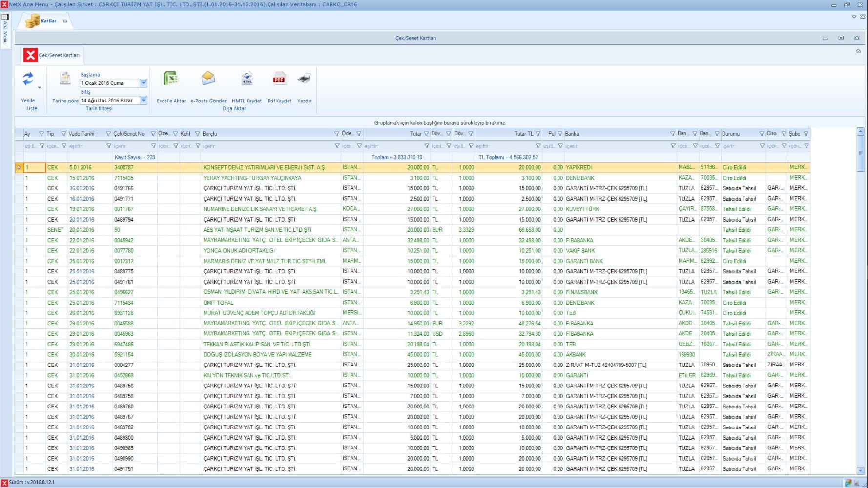868x488 pixels.
Task: Click the HMTL Kaydet icon
Action: click(x=247, y=79)
